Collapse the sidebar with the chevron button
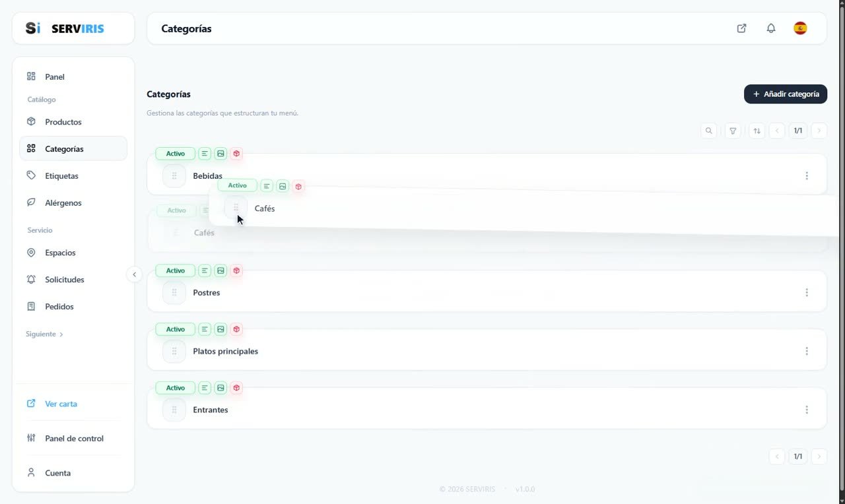The width and height of the screenshot is (845, 504). click(134, 274)
